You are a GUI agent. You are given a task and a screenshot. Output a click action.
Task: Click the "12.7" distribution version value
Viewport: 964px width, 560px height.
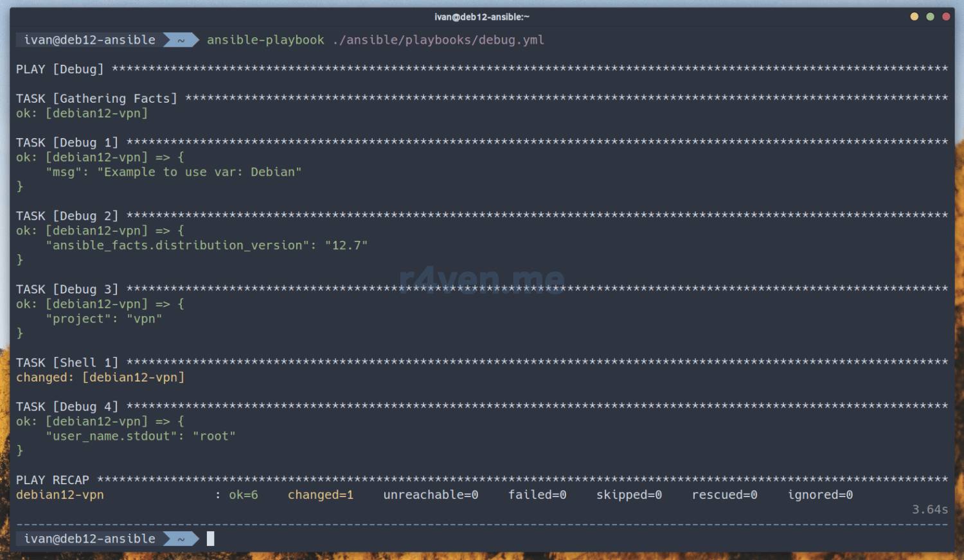pos(346,245)
